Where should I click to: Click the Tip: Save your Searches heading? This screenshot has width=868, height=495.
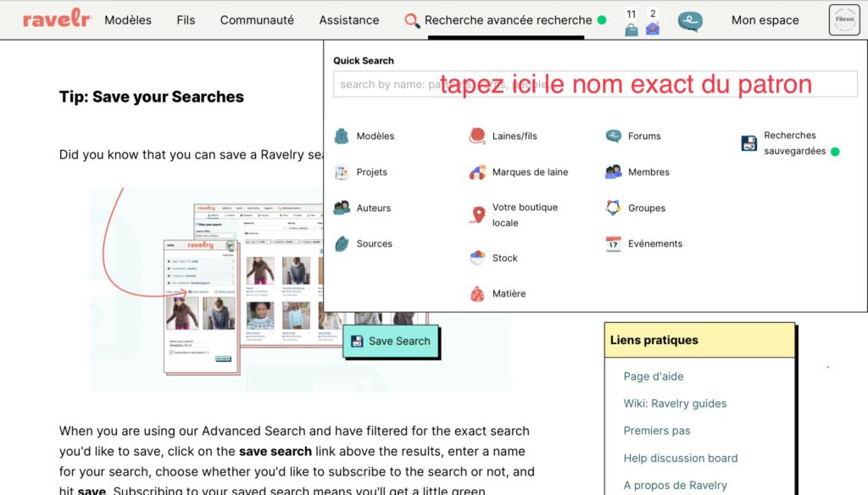[x=151, y=97]
